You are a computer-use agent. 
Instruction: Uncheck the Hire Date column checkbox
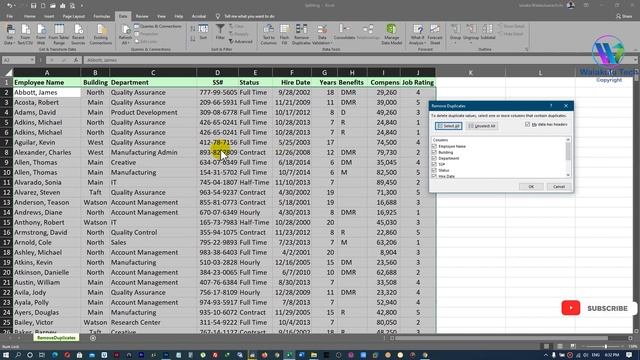(x=434, y=176)
